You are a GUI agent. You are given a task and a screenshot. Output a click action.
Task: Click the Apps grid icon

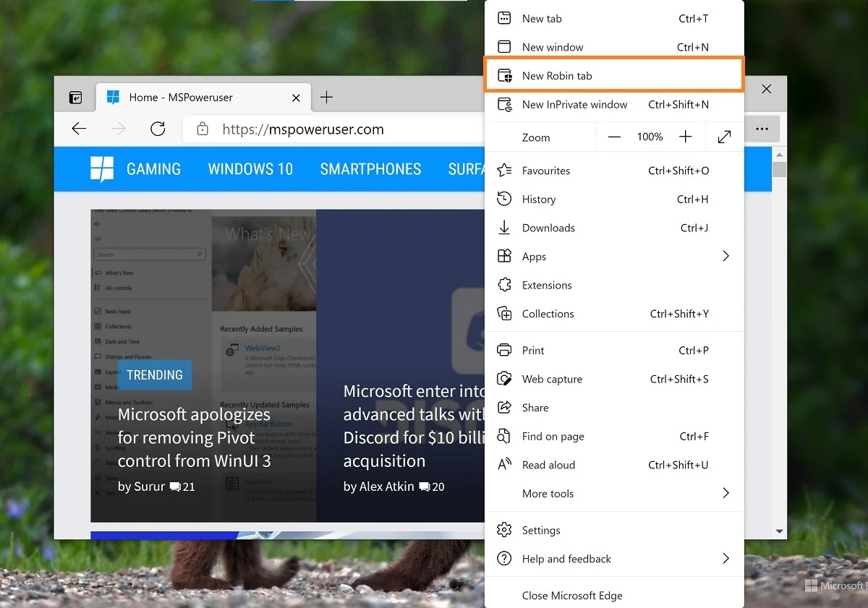(504, 257)
